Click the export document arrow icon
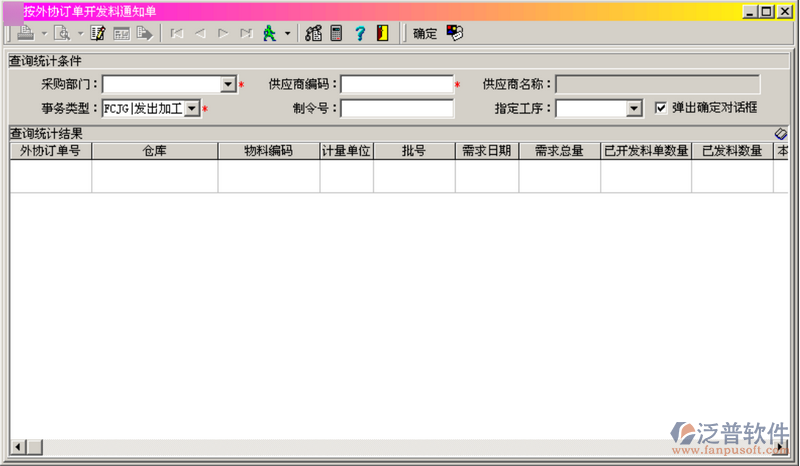The width and height of the screenshot is (800, 466). click(x=145, y=34)
